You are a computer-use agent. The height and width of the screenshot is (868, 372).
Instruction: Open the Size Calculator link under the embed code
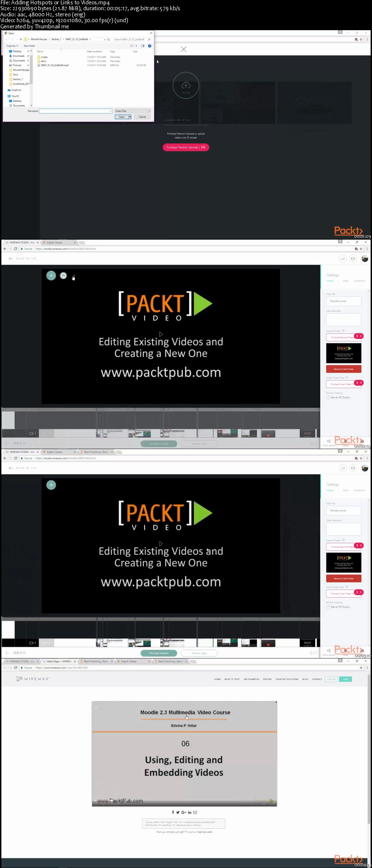pyautogui.click(x=204, y=832)
